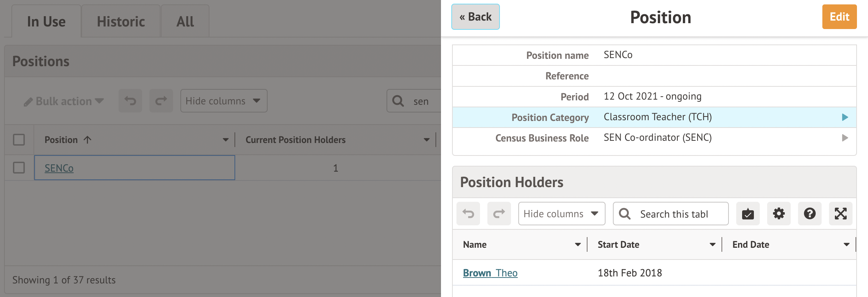Click redo icon in Position Holders toolbar
Image resolution: width=868 pixels, height=297 pixels.
pyautogui.click(x=499, y=214)
